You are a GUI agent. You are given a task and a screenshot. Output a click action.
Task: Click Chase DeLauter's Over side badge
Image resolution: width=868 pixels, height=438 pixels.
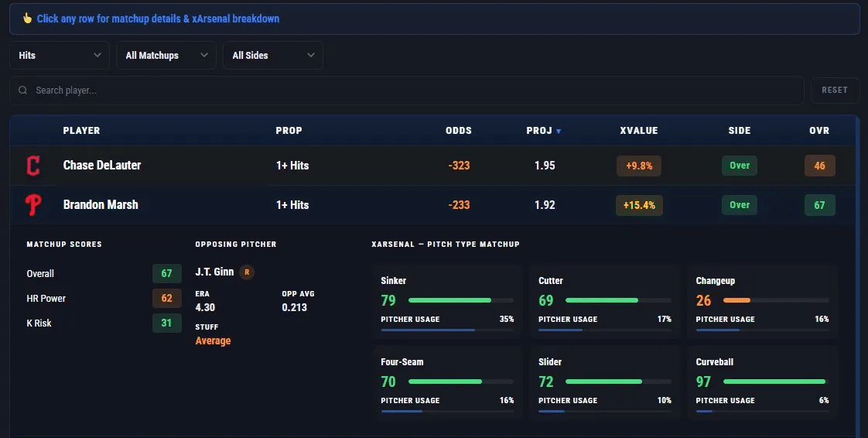(740, 166)
